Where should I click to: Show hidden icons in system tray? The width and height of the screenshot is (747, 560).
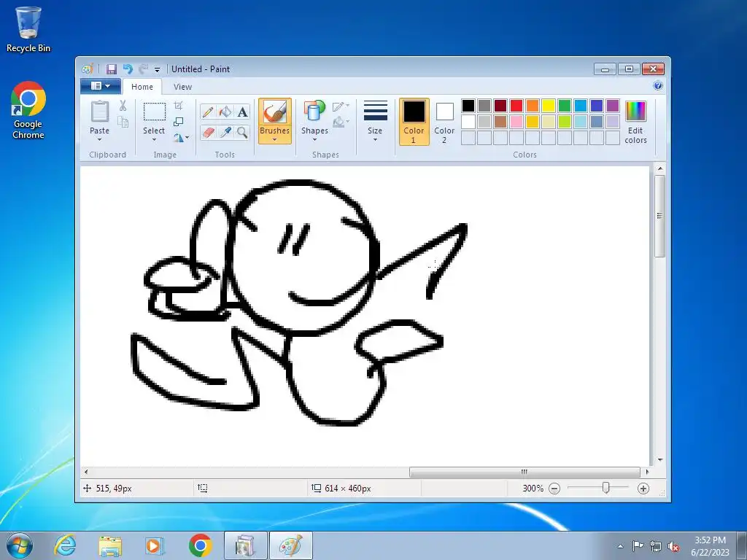click(620, 546)
